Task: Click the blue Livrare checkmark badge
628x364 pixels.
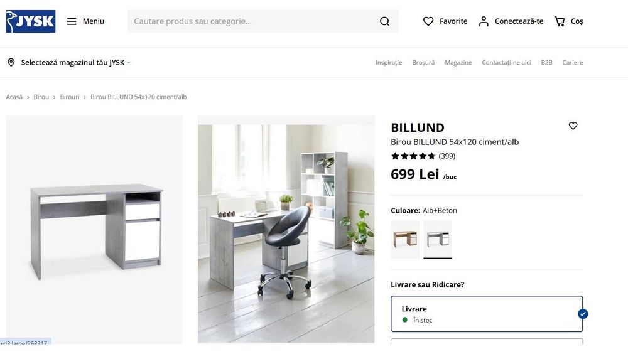Action: [583, 314]
